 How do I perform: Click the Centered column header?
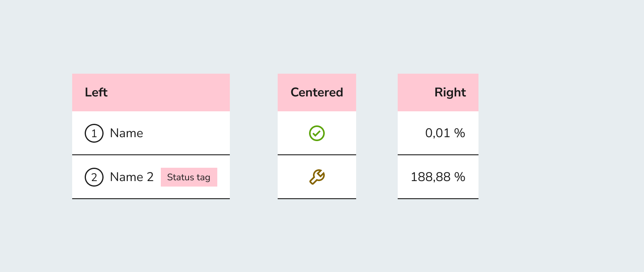317,92
